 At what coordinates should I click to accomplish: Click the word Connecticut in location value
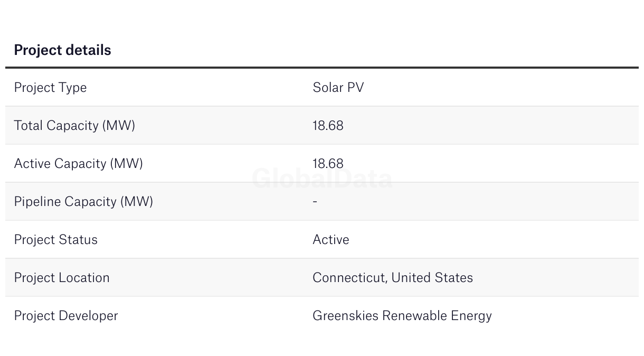(x=349, y=277)
